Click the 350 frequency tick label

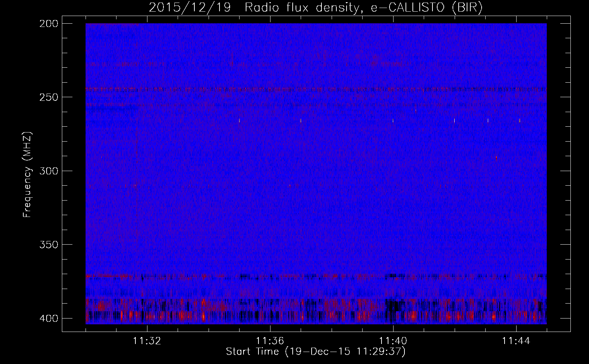point(48,245)
